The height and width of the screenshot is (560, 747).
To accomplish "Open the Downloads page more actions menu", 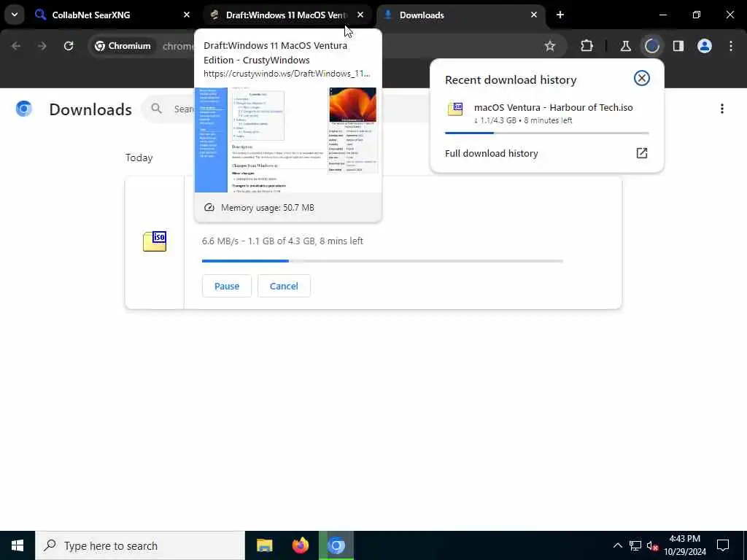I will 722,109.
